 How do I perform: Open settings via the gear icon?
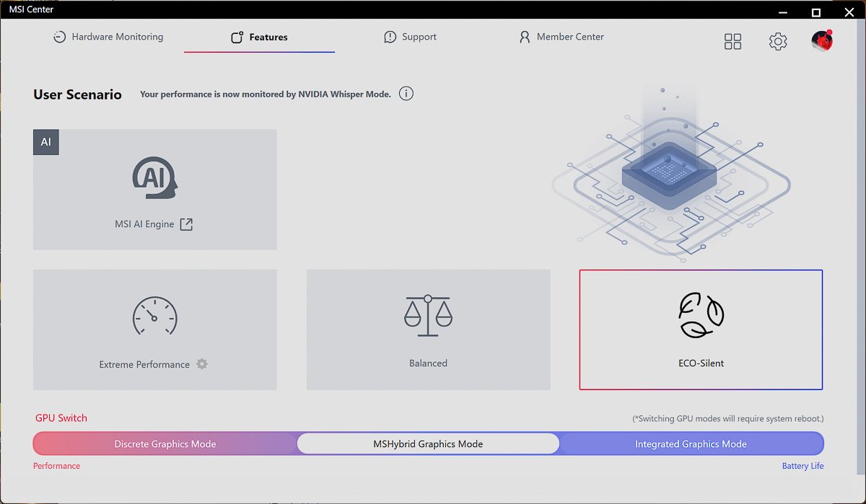point(778,42)
